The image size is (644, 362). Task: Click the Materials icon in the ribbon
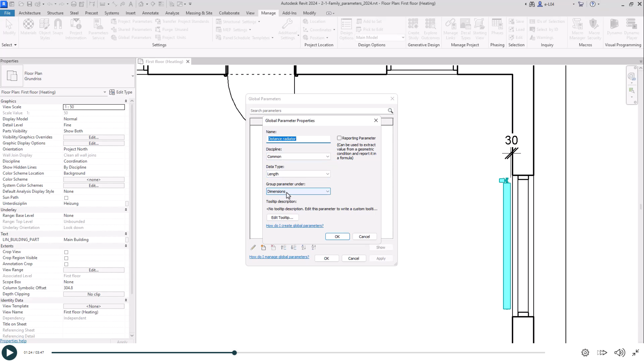tap(28, 28)
